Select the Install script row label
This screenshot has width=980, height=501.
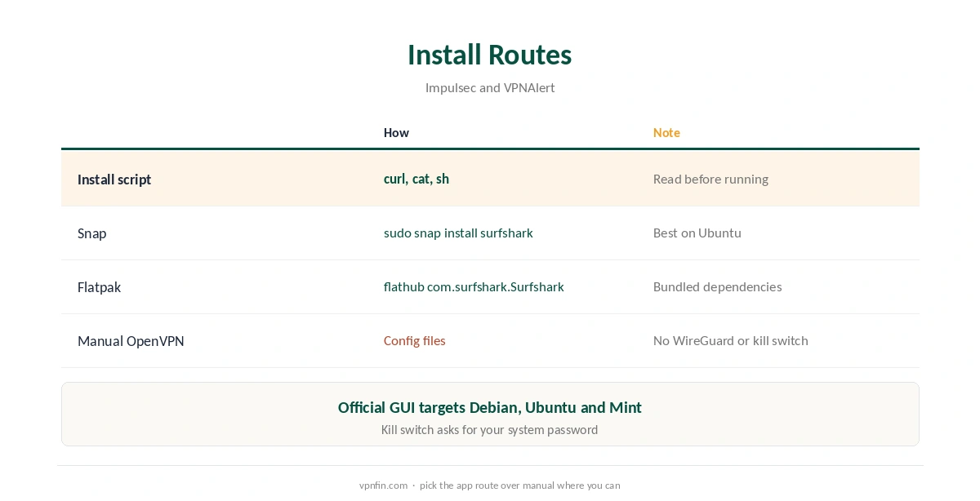114,180
